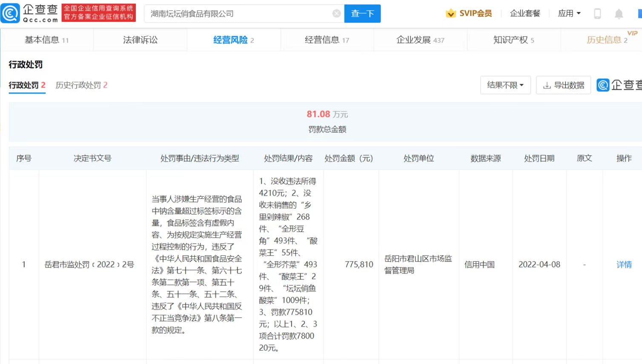Open the 知识产权 tab
The height and width of the screenshot is (364, 642).
pyautogui.click(x=514, y=40)
